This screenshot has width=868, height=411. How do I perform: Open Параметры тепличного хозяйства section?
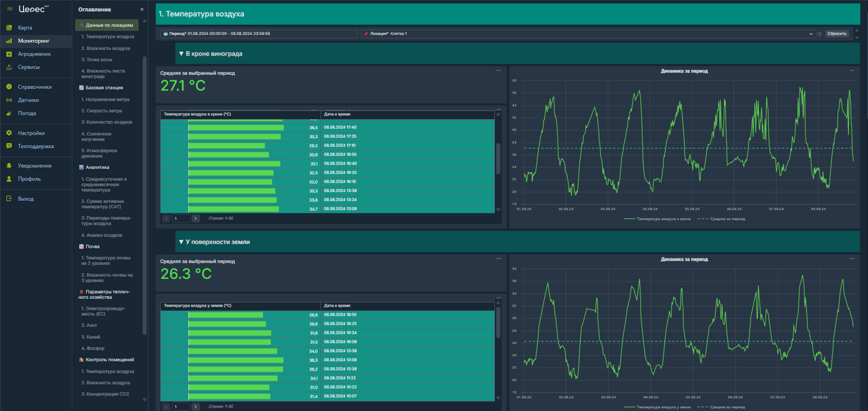[x=104, y=295]
